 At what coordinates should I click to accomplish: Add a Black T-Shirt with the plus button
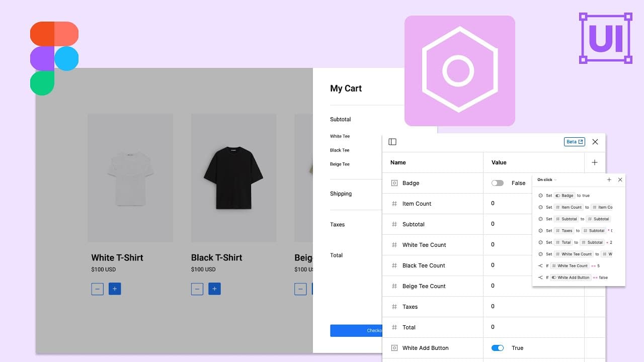215,289
